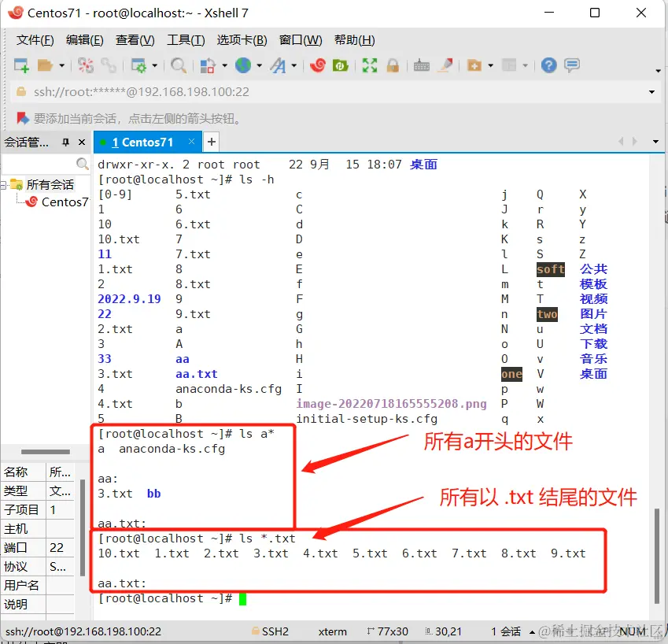The height and width of the screenshot is (644, 668).
Task: Close the Centos71 tab
Action: click(191, 142)
